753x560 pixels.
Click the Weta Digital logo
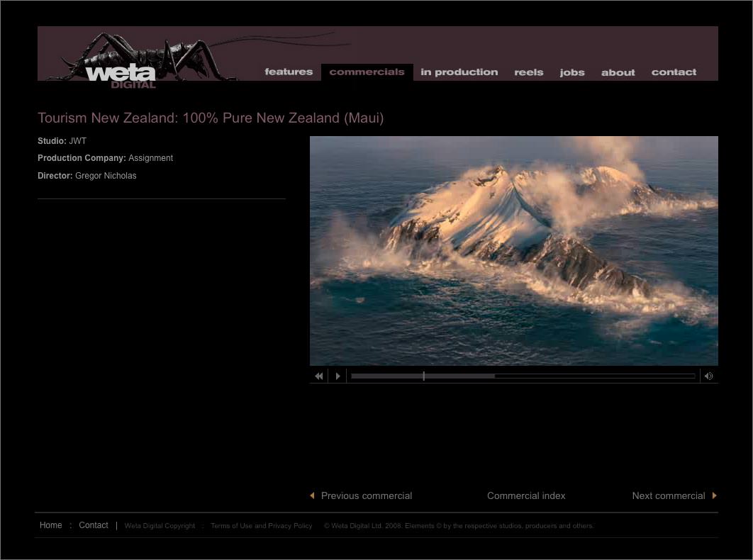(121, 76)
